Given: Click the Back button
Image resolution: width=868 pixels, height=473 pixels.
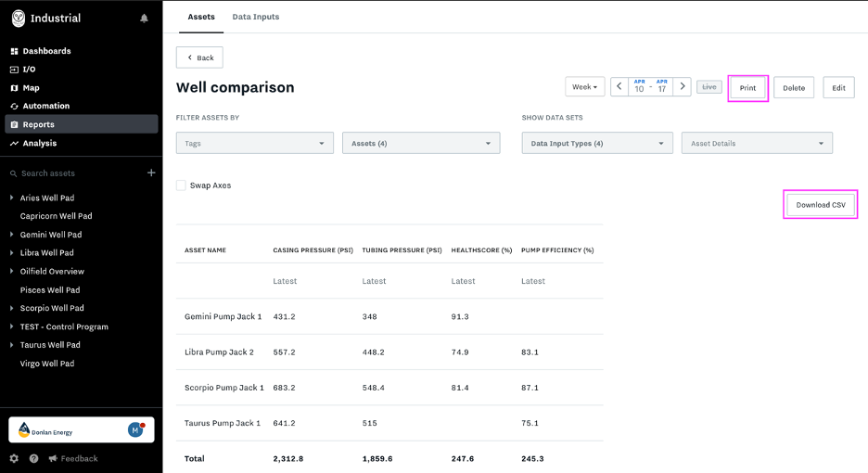Looking at the screenshot, I should click(199, 58).
